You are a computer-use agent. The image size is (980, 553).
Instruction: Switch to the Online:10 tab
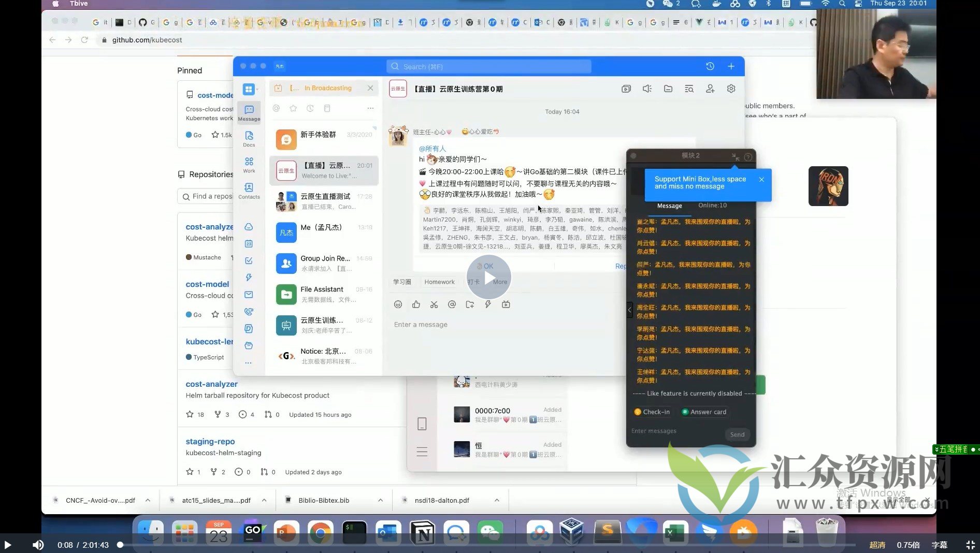click(712, 206)
